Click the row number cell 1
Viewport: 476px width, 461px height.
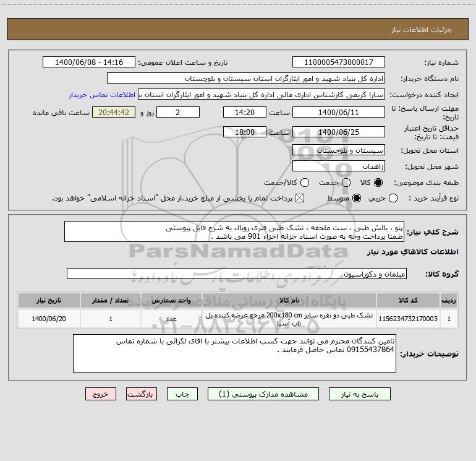tap(449, 319)
